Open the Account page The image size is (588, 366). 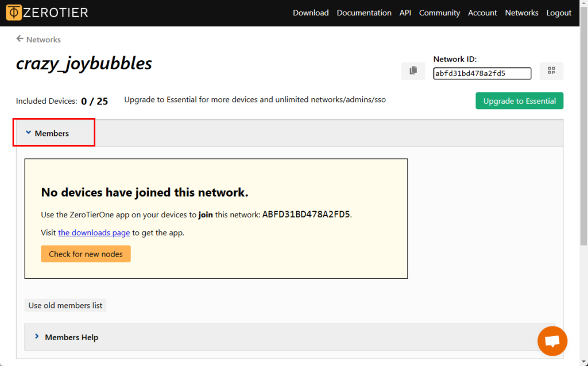click(482, 13)
